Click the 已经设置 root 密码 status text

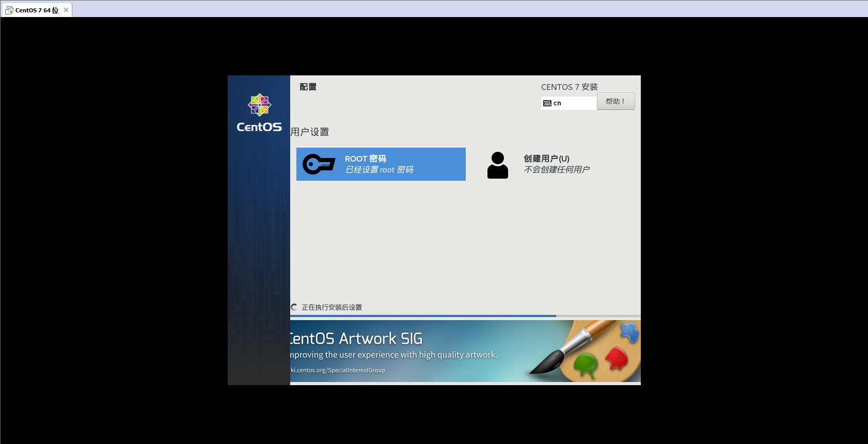click(380, 169)
